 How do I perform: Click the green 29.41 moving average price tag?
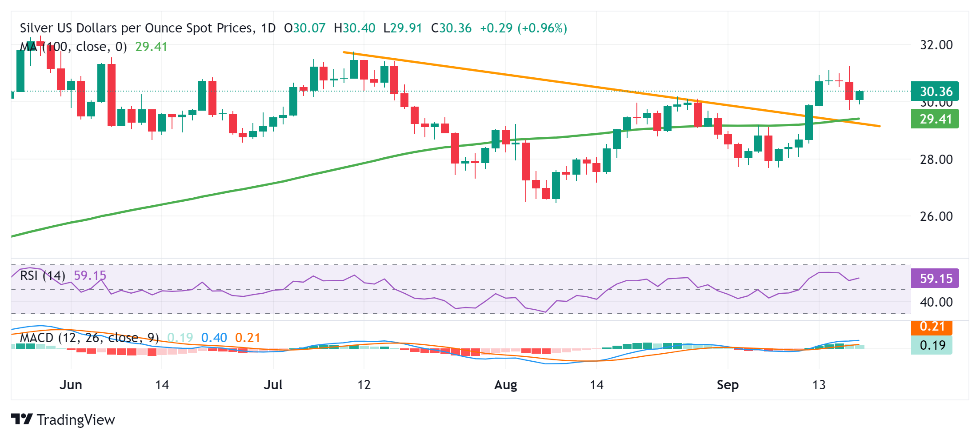point(935,119)
